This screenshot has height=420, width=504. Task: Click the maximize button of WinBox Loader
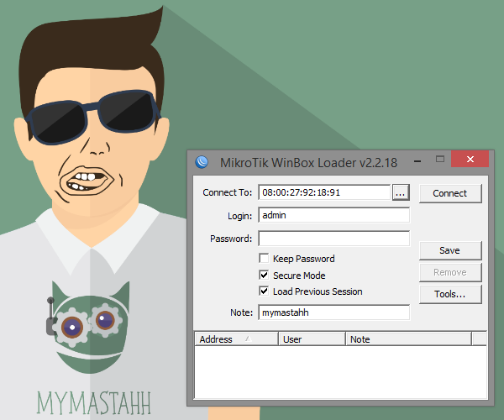click(x=440, y=159)
